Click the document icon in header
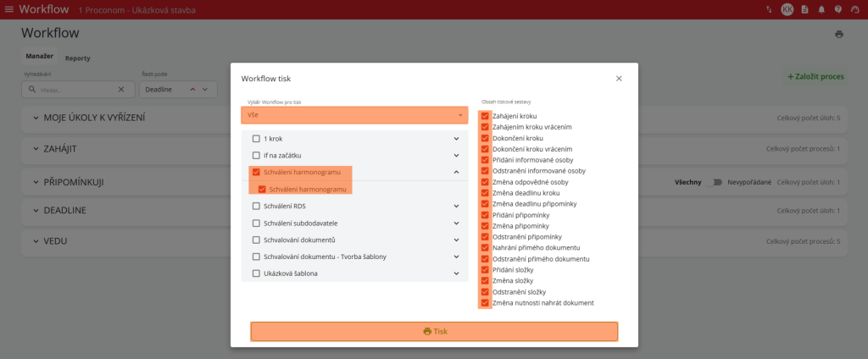 click(805, 9)
